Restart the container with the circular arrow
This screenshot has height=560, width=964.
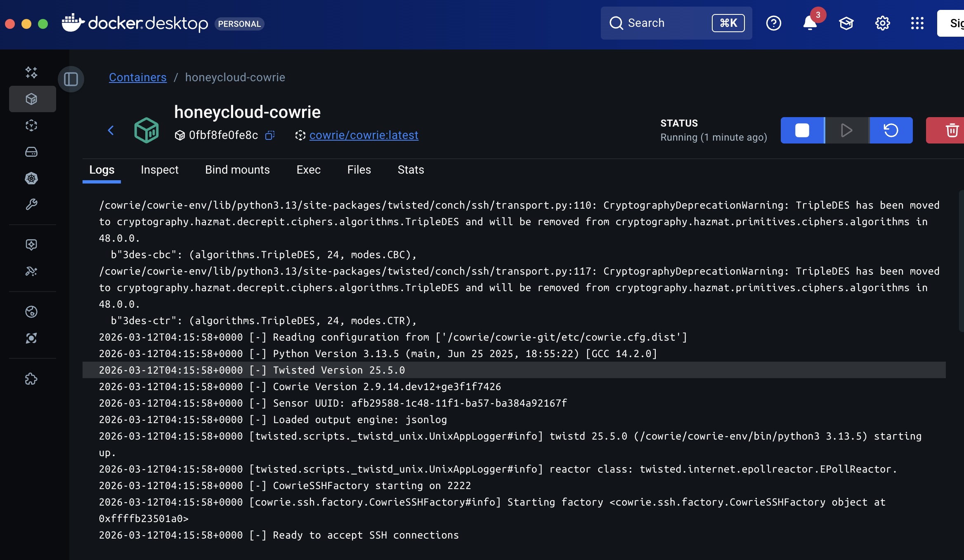[x=891, y=130]
